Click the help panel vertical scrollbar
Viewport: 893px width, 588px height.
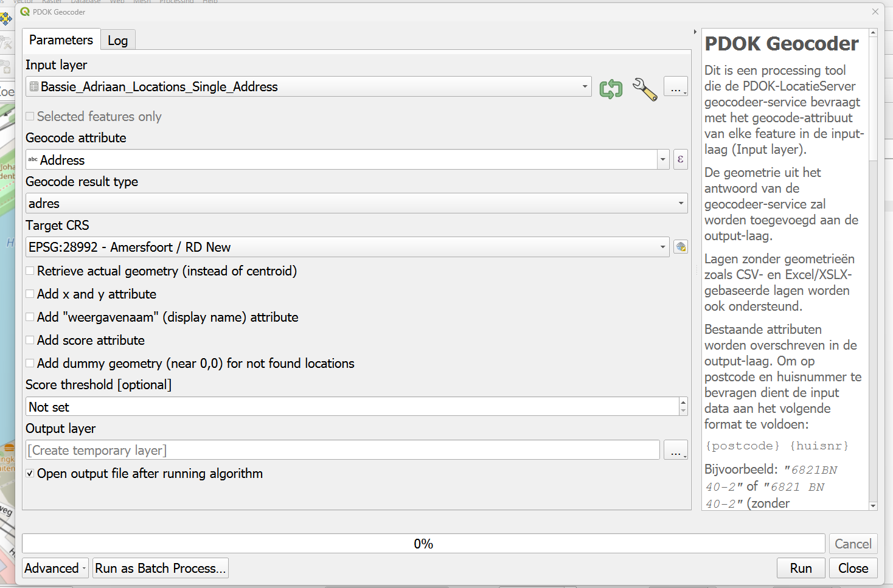873,100
